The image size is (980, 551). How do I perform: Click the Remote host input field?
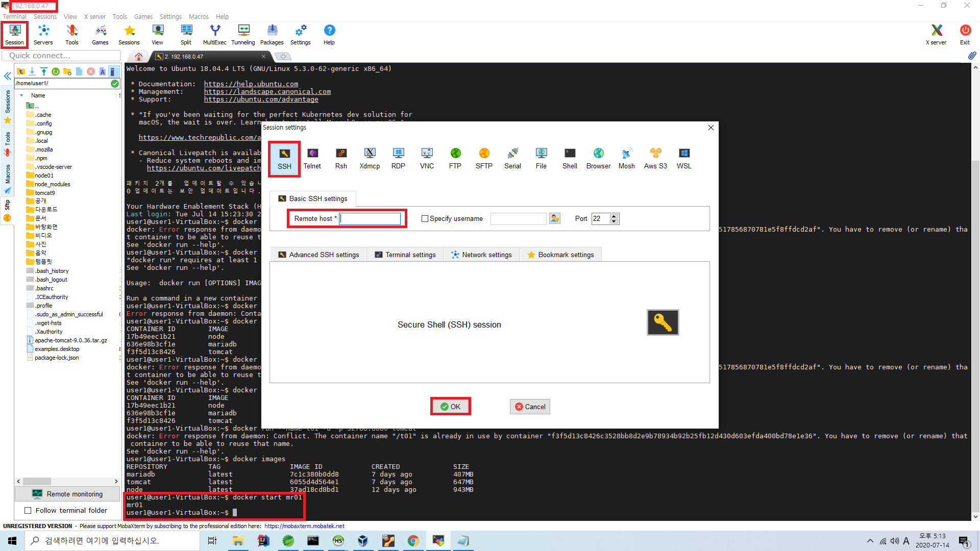tap(370, 218)
